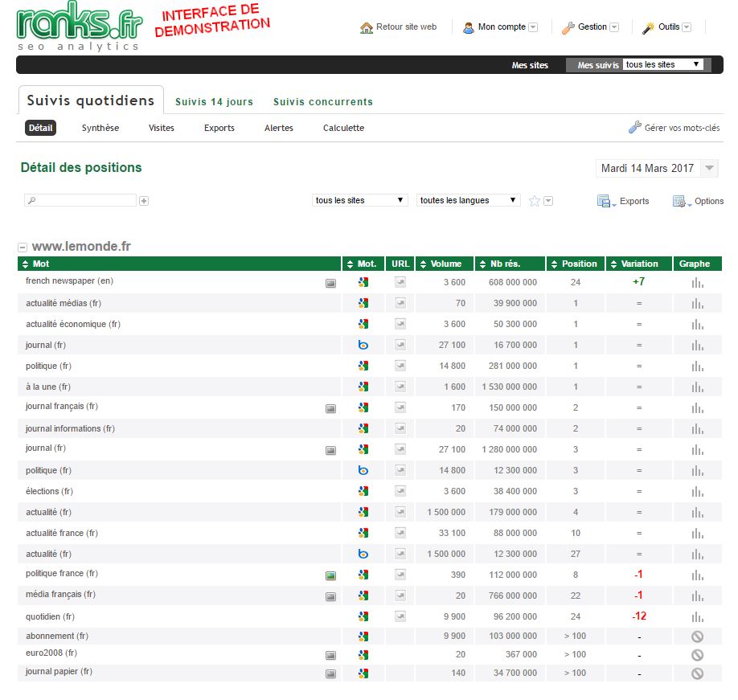738x700 pixels.
Task: Open the Visites sub-tab
Action: 162,128
